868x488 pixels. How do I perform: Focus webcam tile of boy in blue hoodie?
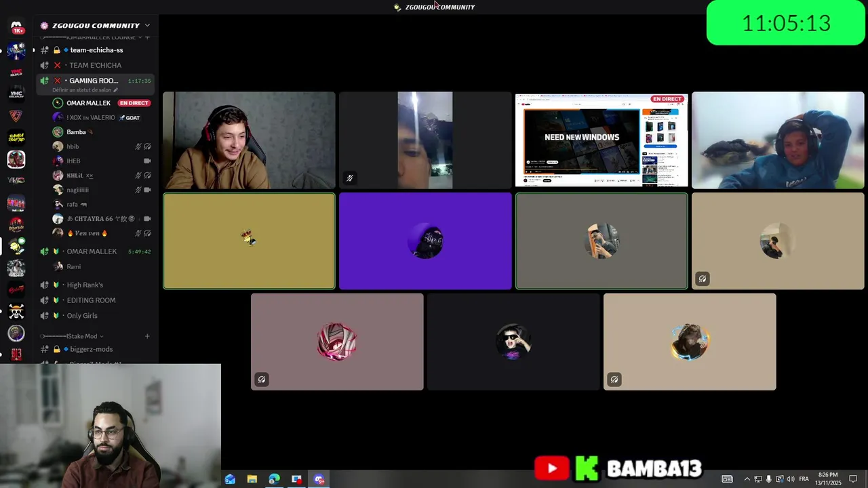778,140
